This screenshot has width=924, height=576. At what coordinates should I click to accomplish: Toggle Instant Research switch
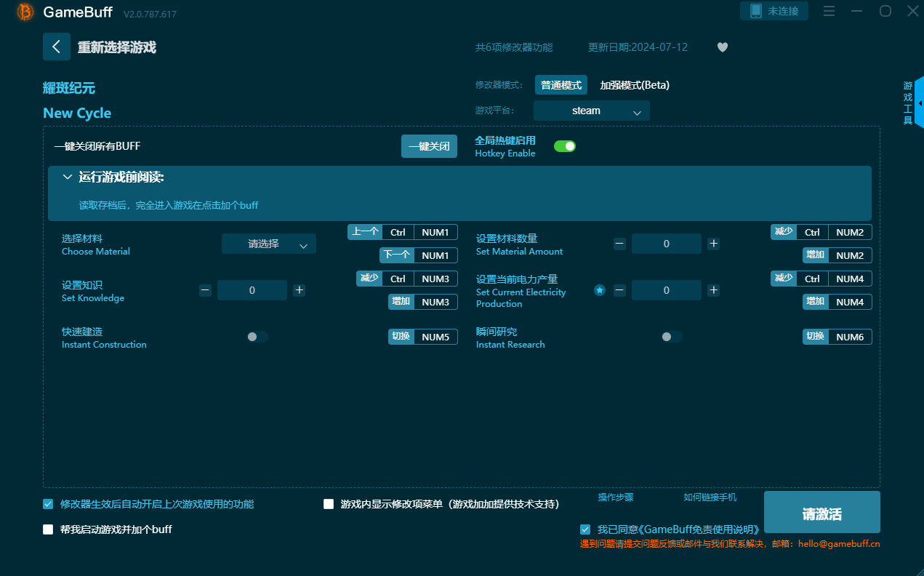[x=672, y=337]
